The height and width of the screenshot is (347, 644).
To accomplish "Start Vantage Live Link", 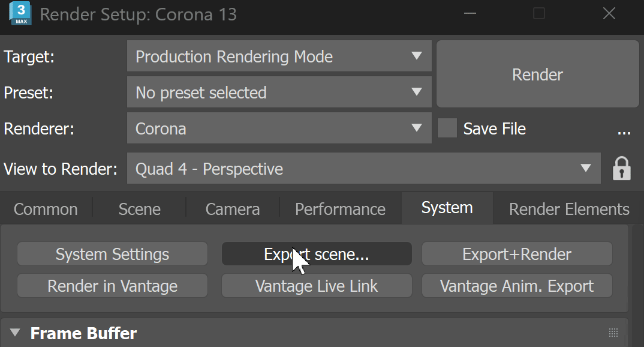I will 317,286.
